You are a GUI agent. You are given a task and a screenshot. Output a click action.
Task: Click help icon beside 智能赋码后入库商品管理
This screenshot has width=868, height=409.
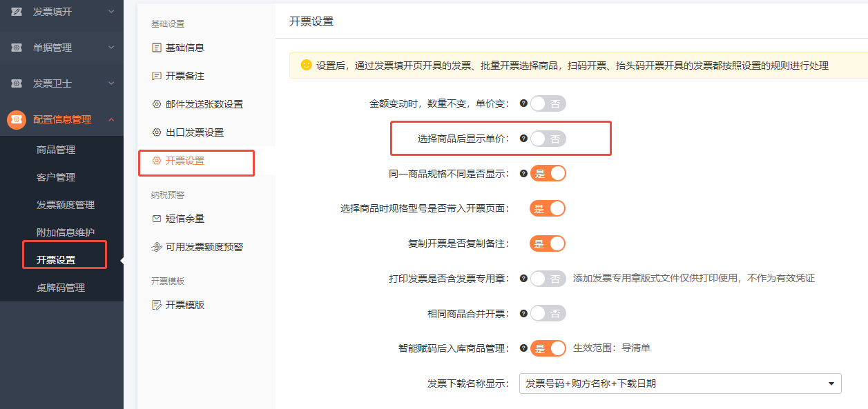[523, 348]
